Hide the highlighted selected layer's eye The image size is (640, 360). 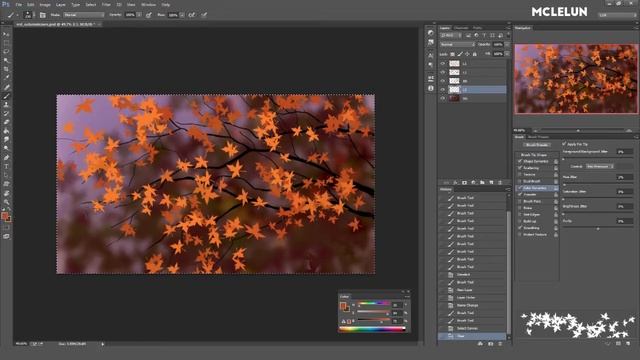(x=442, y=89)
